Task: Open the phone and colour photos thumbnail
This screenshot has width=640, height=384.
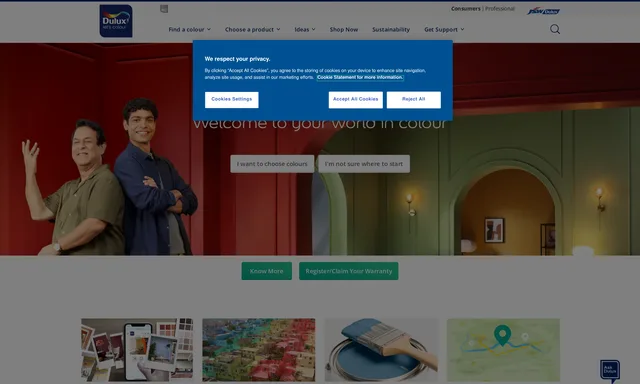Action: click(x=137, y=350)
